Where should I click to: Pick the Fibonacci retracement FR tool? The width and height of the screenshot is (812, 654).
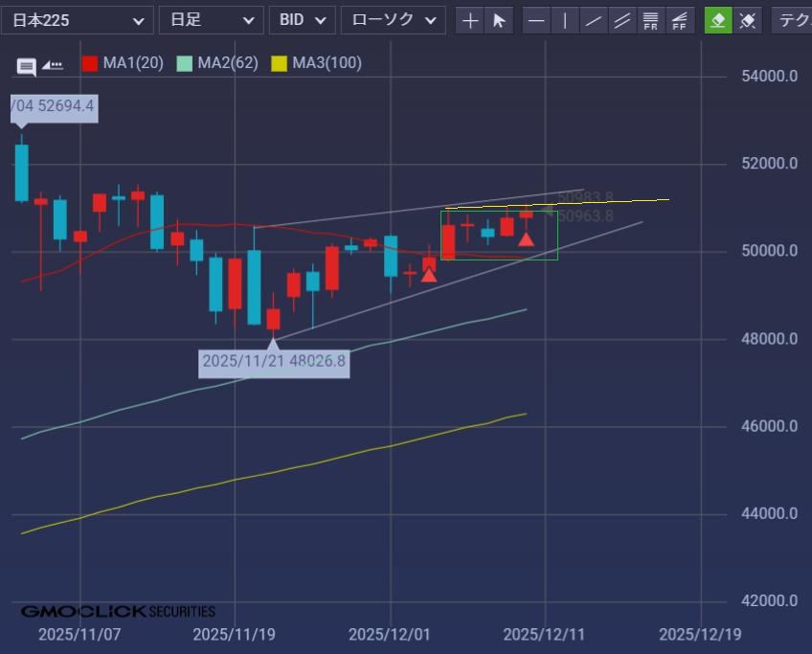tap(651, 20)
